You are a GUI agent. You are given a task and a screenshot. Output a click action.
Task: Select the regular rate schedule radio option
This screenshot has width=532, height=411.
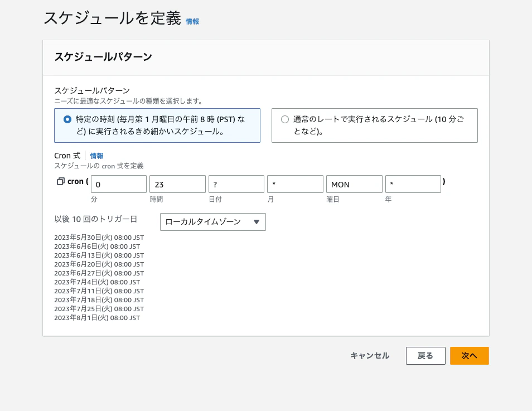(285, 119)
